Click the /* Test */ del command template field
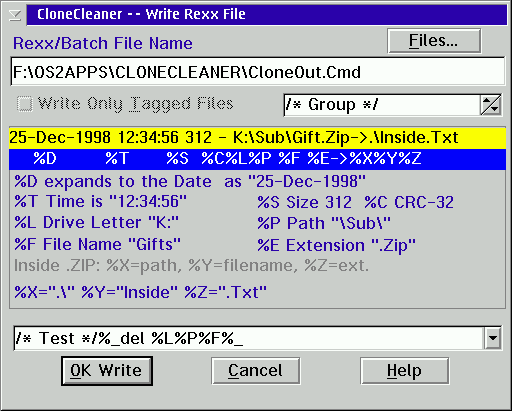This screenshot has height=411, width=512. pos(249,338)
